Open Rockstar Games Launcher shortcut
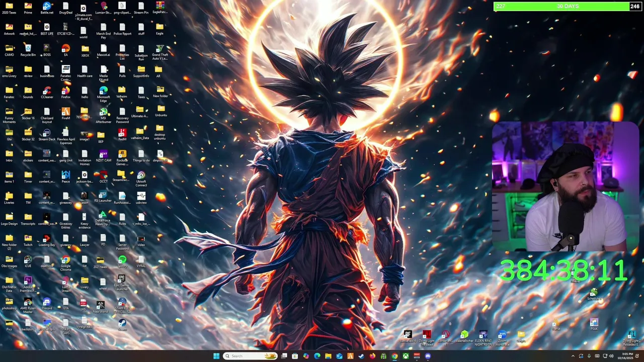644x362 pixels. [x=122, y=157]
